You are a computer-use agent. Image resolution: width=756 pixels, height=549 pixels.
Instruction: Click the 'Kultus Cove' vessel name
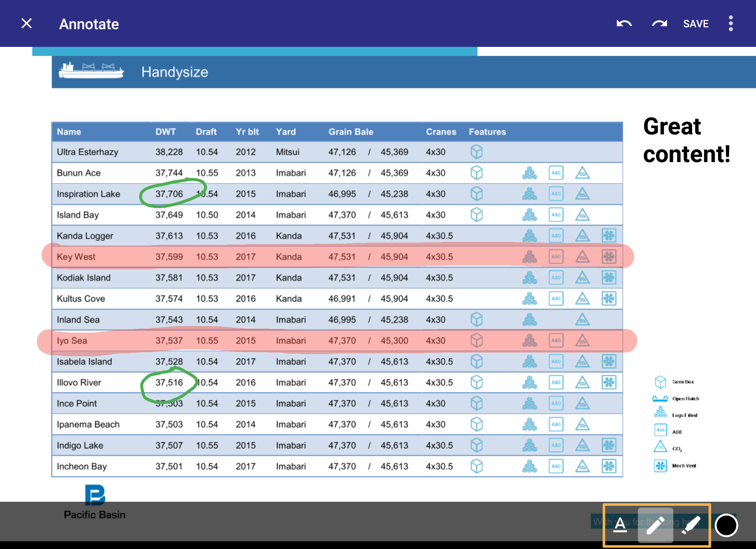(81, 299)
